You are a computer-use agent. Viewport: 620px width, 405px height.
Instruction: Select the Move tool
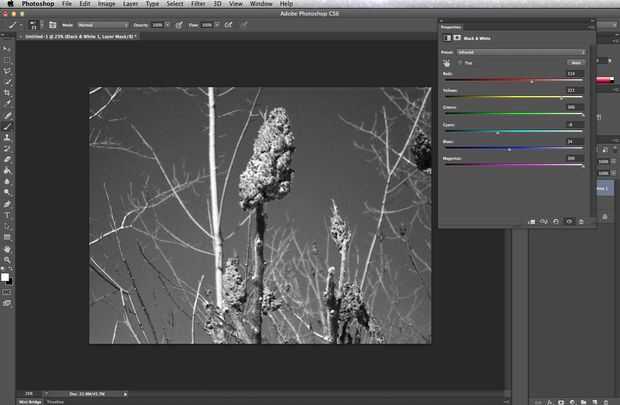(7, 49)
